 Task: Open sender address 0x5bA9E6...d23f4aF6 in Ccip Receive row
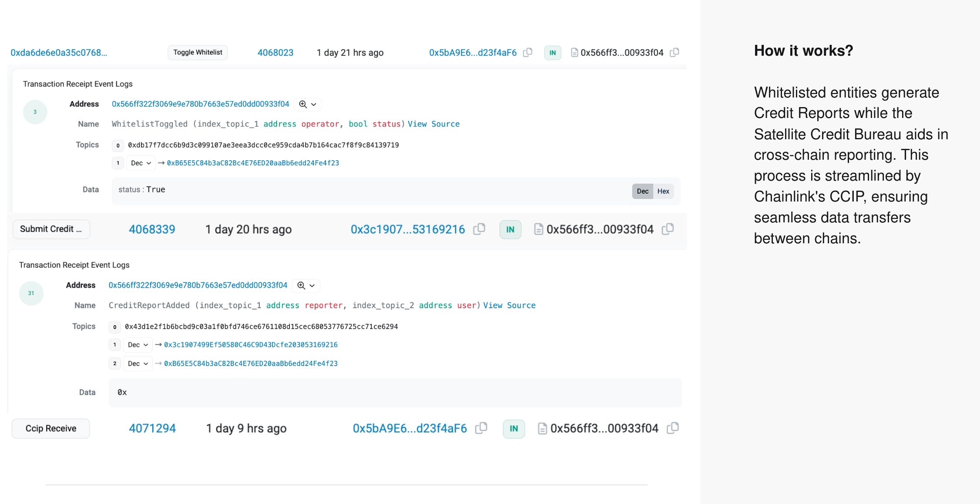(x=409, y=429)
